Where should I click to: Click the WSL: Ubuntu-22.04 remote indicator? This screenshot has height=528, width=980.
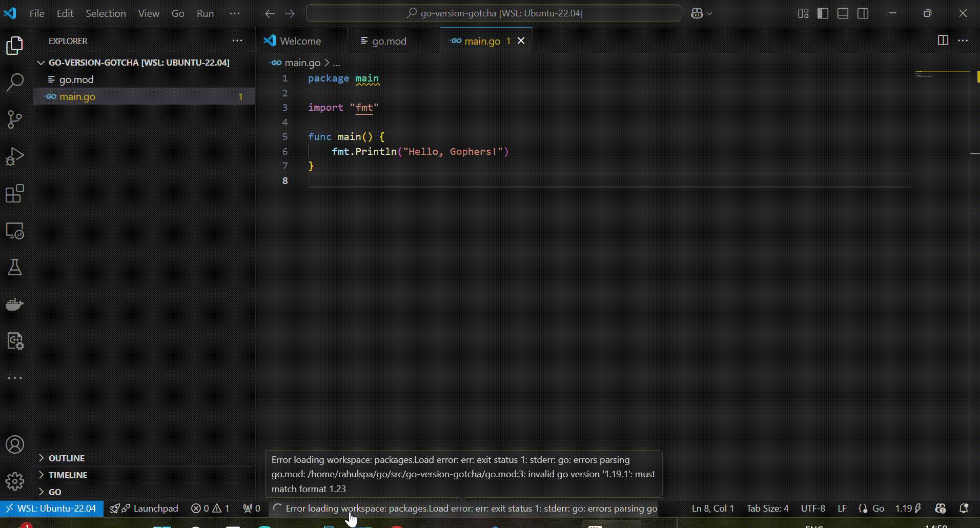click(52, 508)
